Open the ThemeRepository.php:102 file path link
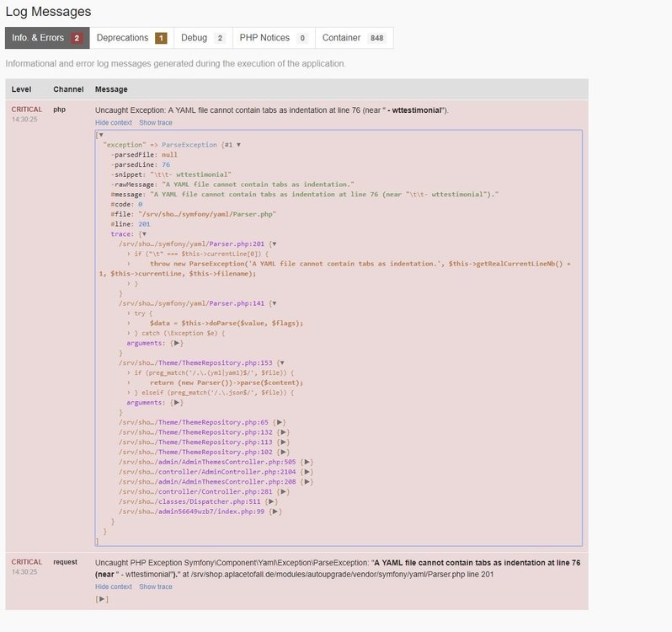The height and width of the screenshot is (632, 672). click(x=195, y=452)
